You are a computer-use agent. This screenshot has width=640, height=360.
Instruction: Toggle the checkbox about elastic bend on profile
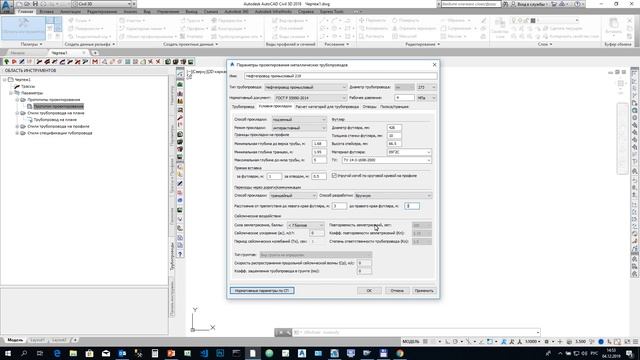click(334, 176)
